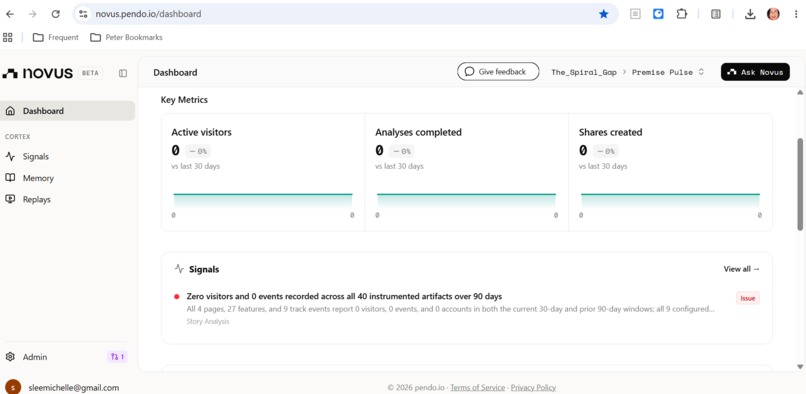
Task: Click the browser profile avatar
Action: 773,14
